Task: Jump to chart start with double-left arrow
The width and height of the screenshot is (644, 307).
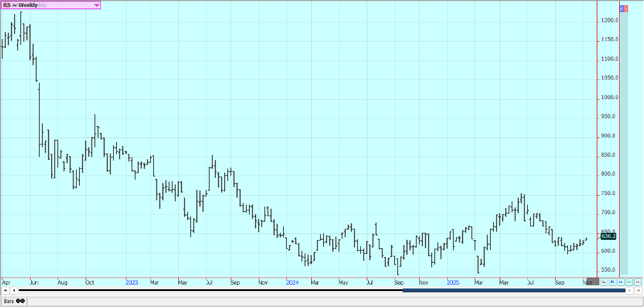Action: (5, 290)
